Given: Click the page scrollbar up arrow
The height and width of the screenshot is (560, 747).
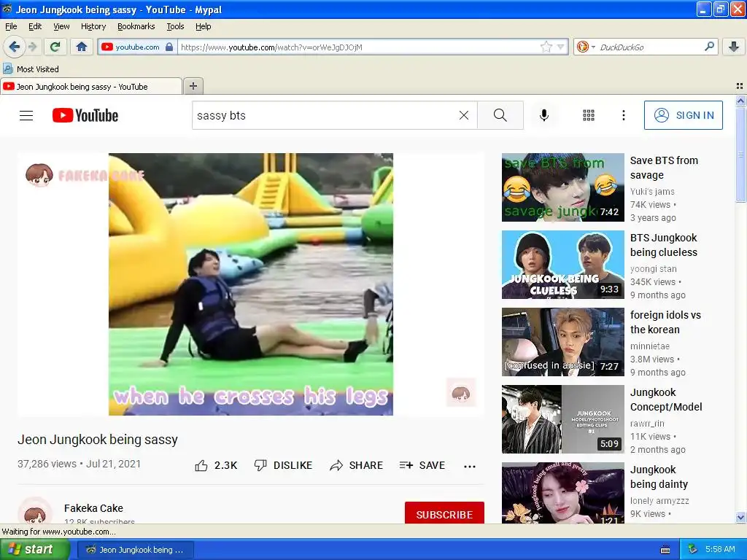Looking at the screenshot, I should pos(740,101).
